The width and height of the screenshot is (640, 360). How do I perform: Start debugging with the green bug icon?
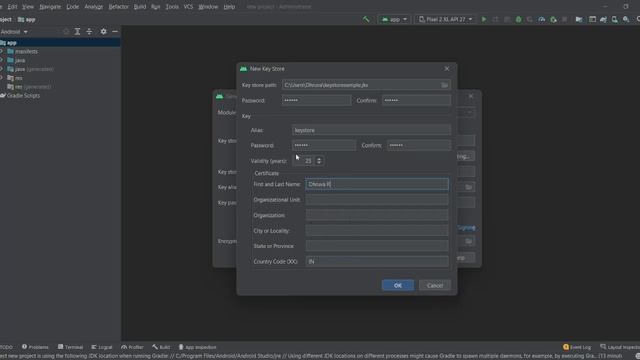(x=518, y=19)
